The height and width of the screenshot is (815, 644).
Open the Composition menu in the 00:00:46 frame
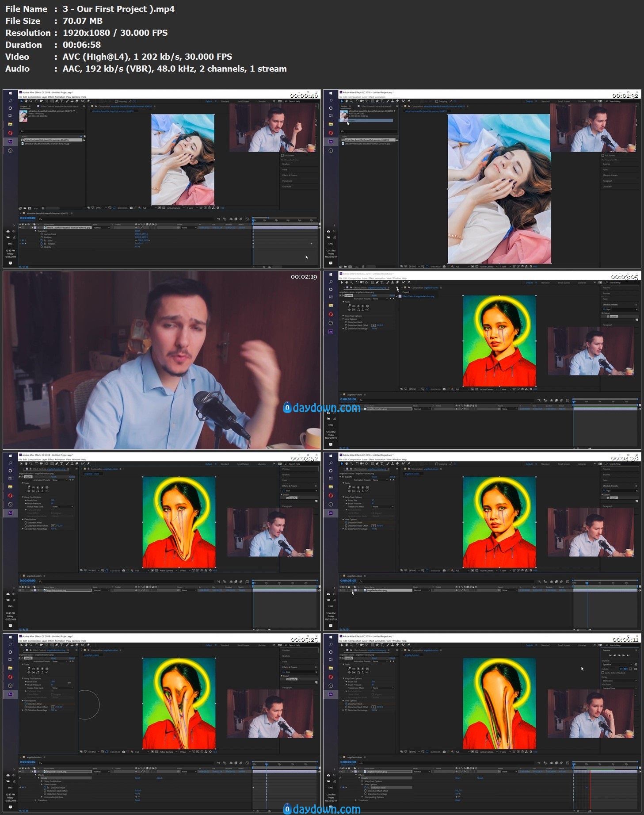coord(34,97)
